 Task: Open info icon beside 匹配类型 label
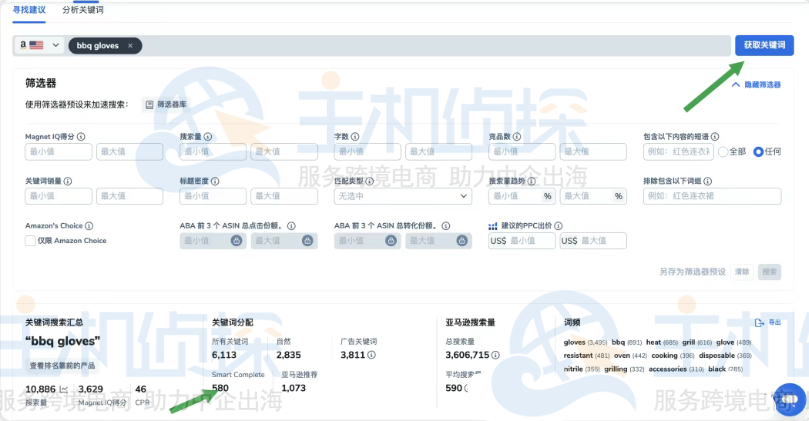(x=369, y=181)
